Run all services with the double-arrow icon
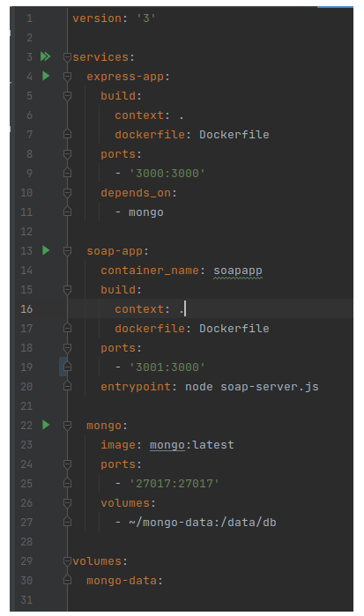The width and height of the screenshot is (364, 616). coord(46,56)
